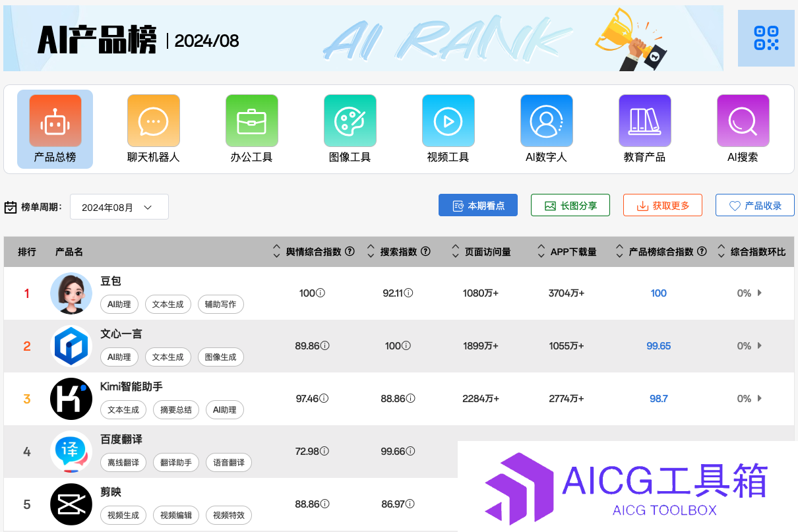Open the 剪映 product name link

point(111,492)
